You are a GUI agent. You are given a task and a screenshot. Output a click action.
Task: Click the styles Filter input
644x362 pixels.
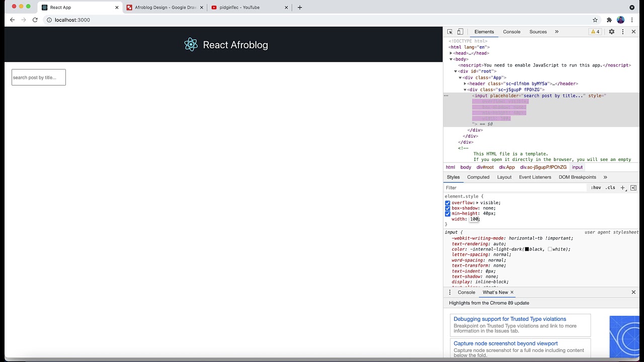tap(514, 188)
